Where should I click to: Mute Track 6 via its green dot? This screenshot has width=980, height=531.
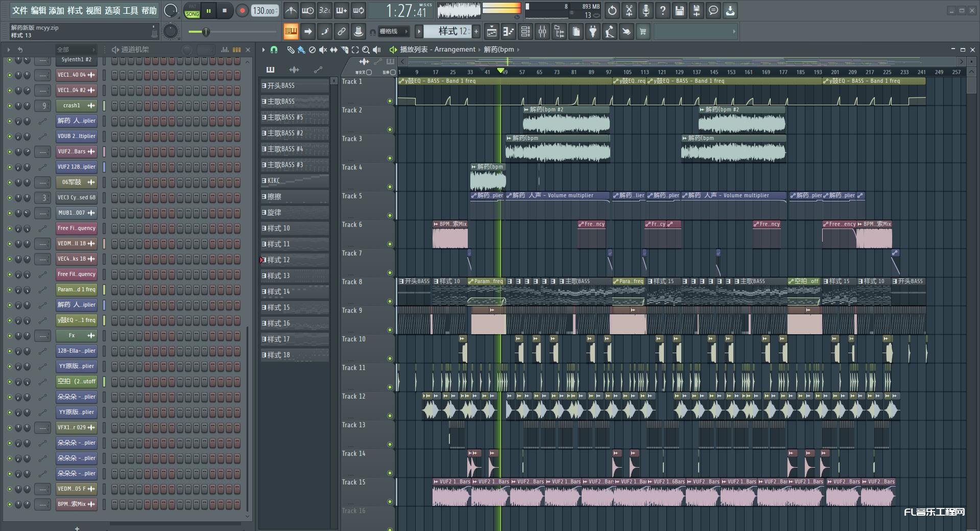coord(390,244)
